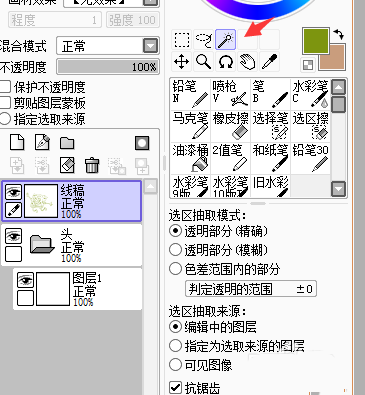Delete the selected layer with trash icon

point(92,165)
